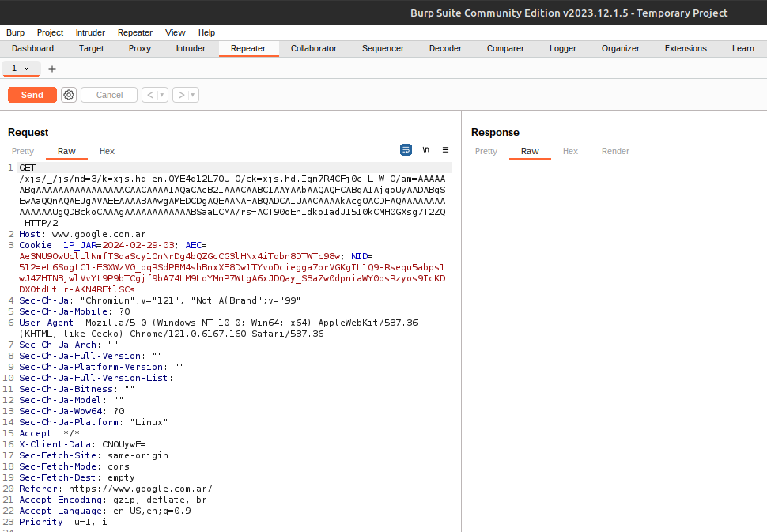This screenshot has width=767, height=532.
Task: Open the Decoder tab
Action: [x=445, y=48]
